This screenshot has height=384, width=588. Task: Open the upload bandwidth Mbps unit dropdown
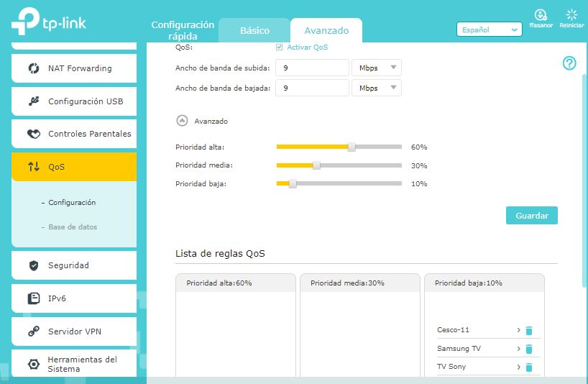pos(377,68)
